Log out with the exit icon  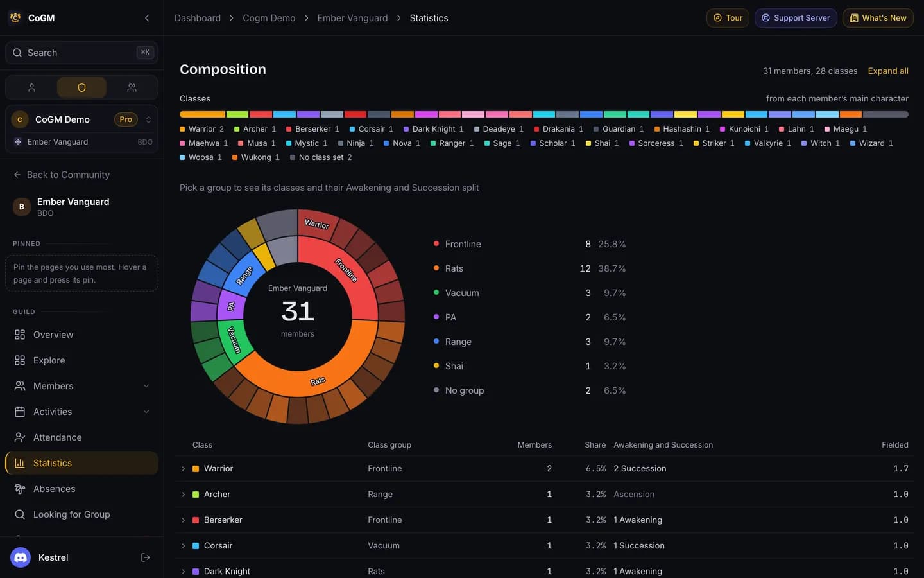146,557
